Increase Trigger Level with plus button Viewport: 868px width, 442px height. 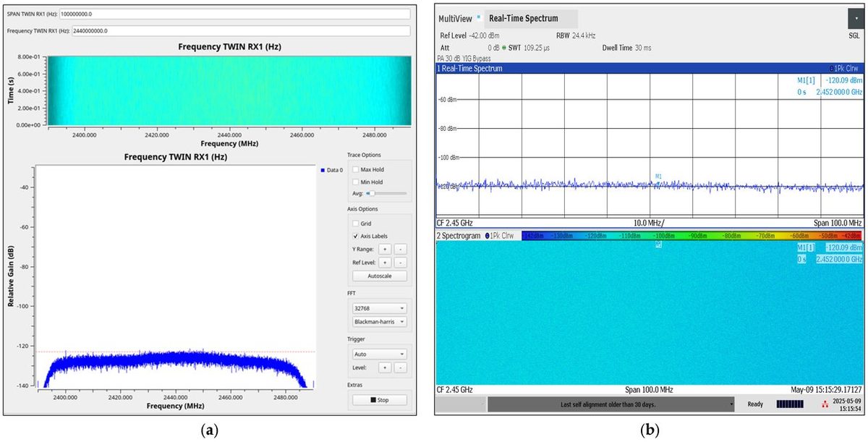click(x=384, y=367)
